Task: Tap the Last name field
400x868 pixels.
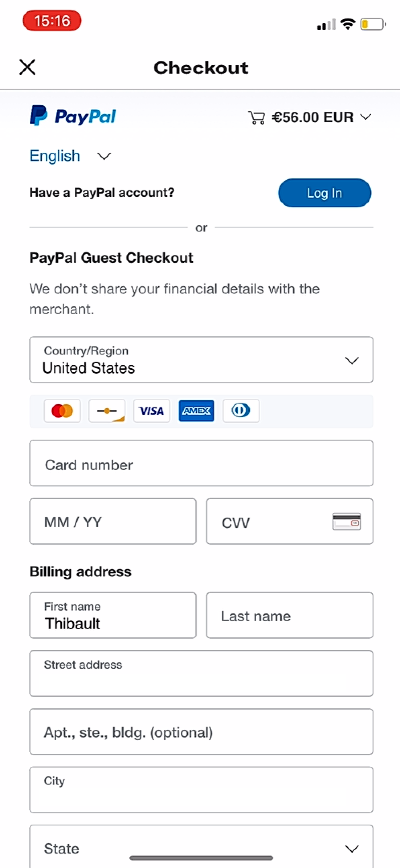Action: pyautogui.click(x=290, y=615)
